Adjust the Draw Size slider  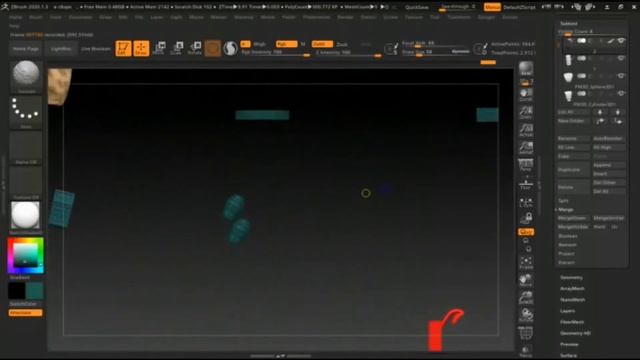tap(436, 52)
